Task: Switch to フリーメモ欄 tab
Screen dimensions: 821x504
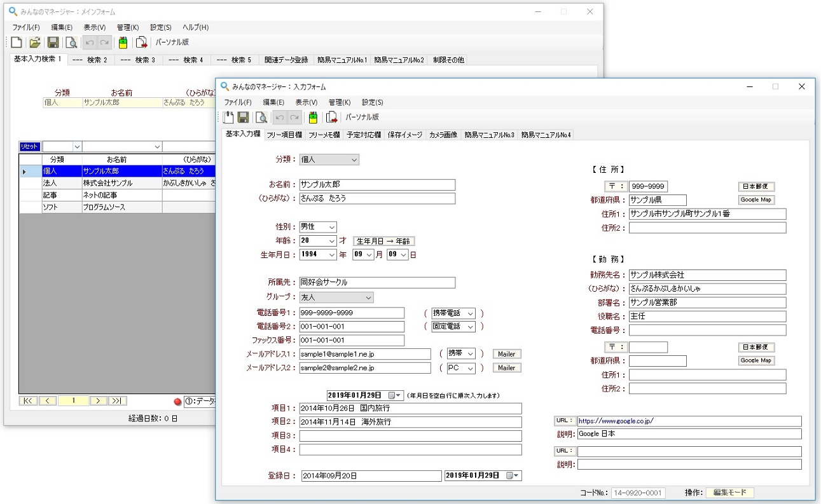Action: pyautogui.click(x=324, y=135)
